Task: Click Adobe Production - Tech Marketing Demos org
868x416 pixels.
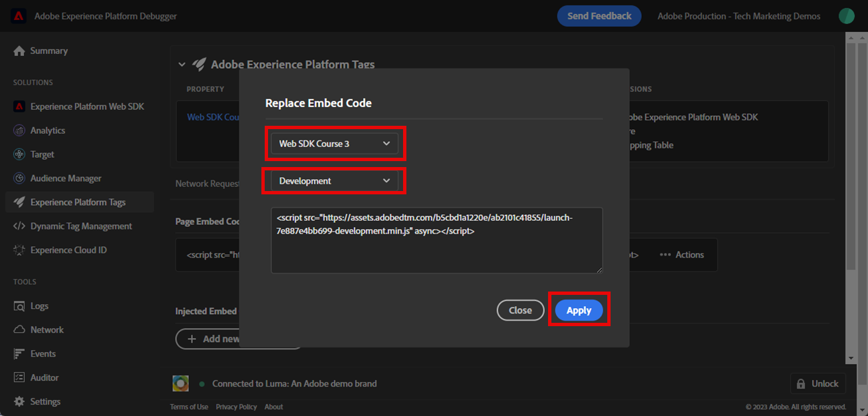Action: pos(739,16)
